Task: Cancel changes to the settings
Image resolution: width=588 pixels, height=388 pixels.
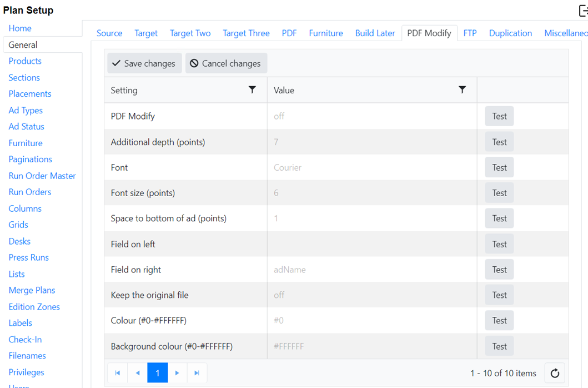Action: (x=226, y=63)
